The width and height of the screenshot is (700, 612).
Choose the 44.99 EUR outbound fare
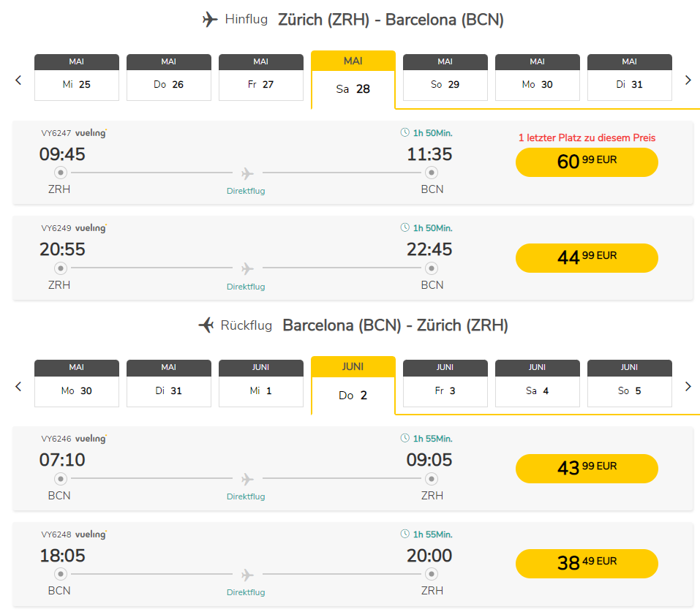587,257
